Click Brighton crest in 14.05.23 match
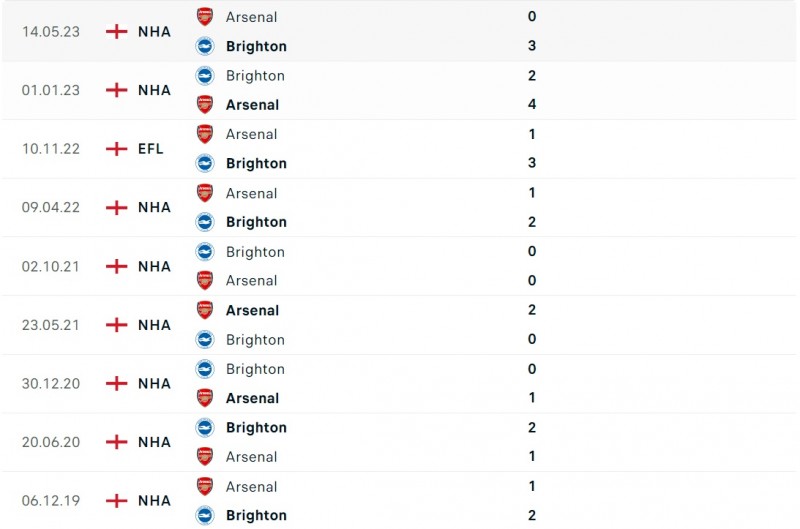This screenshot has height=529, width=800. (205, 45)
